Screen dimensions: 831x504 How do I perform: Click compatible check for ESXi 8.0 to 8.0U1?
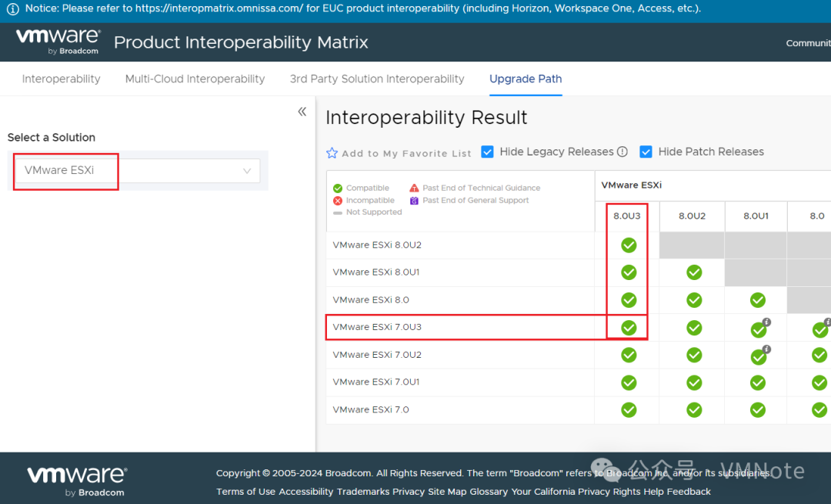[758, 300]
